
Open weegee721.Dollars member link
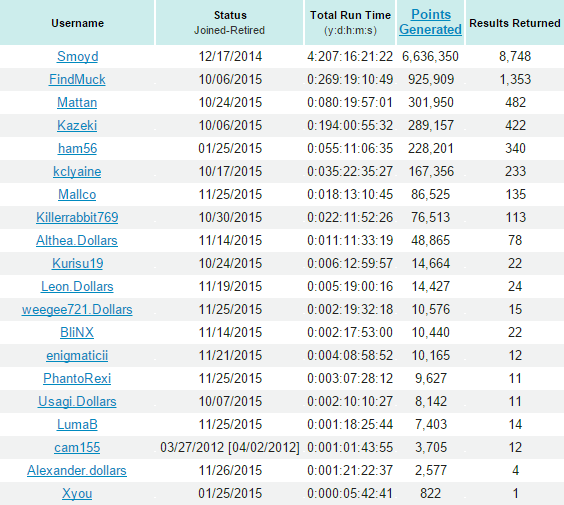[77, 310]
